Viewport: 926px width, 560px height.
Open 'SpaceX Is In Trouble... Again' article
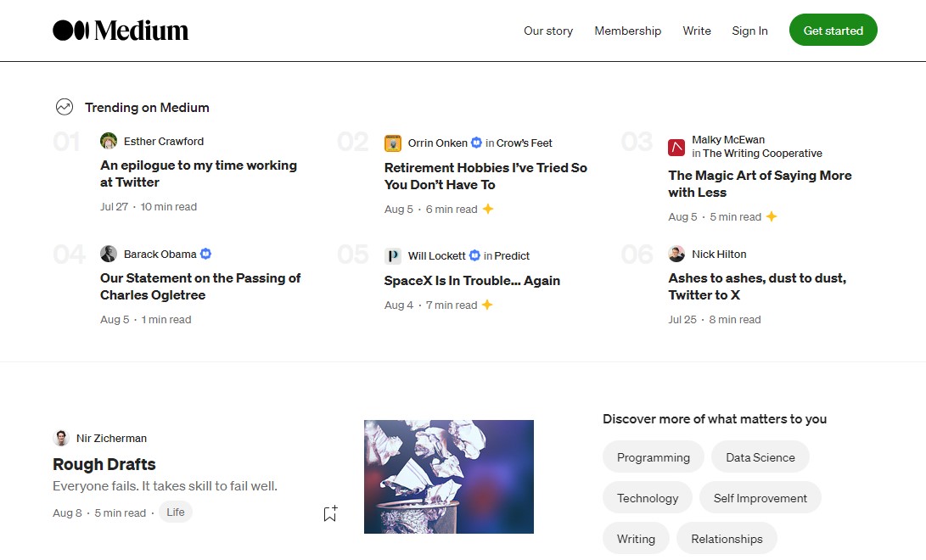(472, 280)
